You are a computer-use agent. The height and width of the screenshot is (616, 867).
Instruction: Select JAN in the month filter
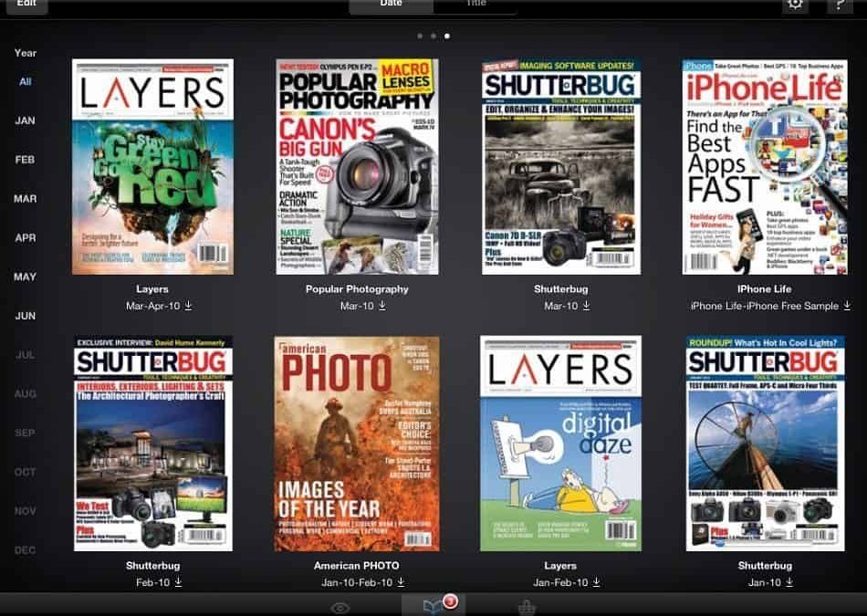[x=26, y=120]
